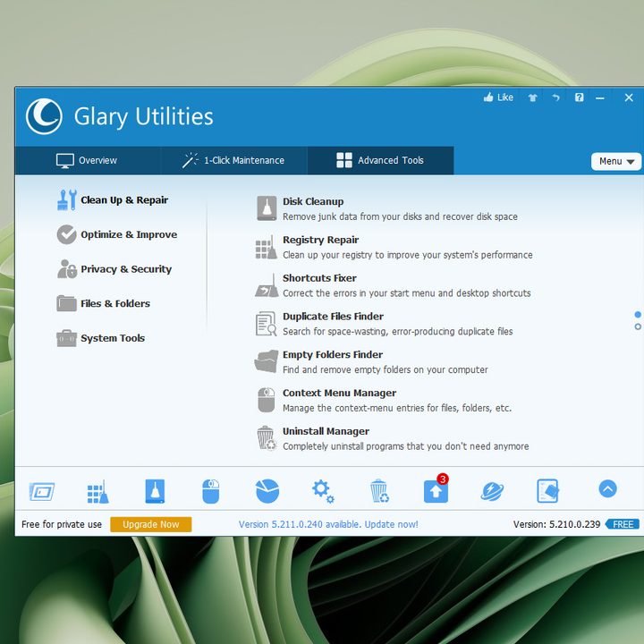Open mouse context menu tool in bottom toolbar
Screen dimensions: 644x644
click(211, 491)
